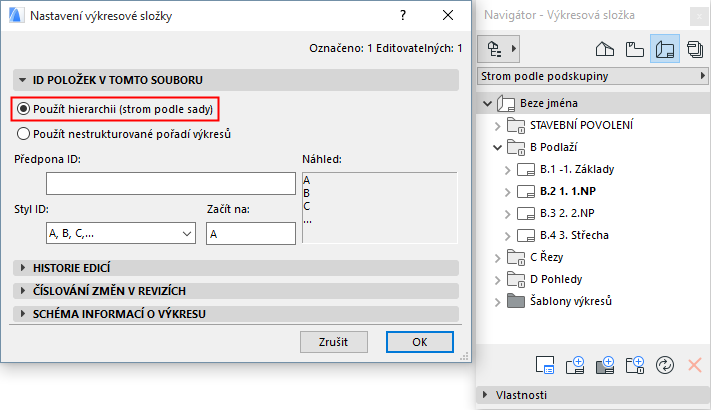
Task: Expand D Pohledy folder chevron
Action: coord(497,280)
